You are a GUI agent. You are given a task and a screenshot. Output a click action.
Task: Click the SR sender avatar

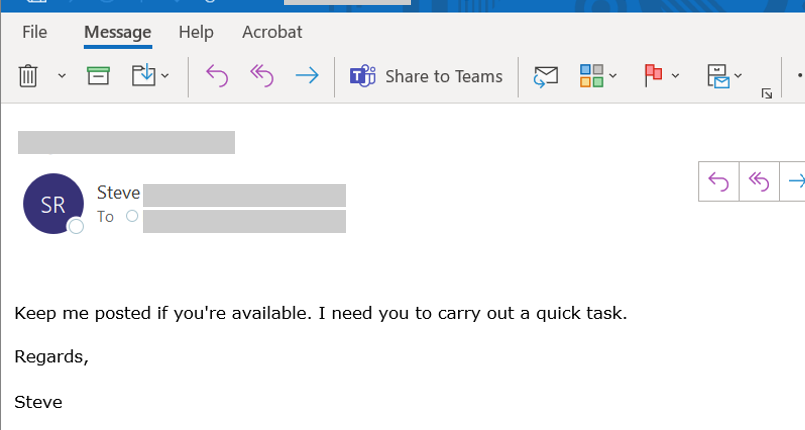pos(53,204)
